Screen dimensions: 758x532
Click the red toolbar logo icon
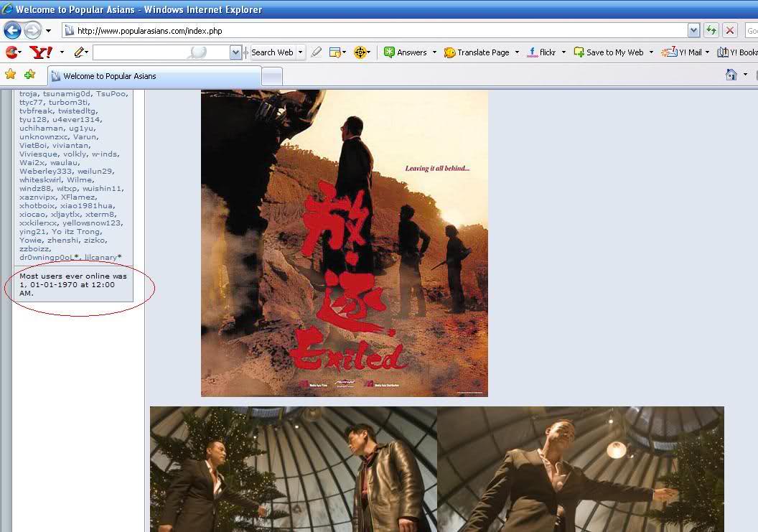coord(11,52)
